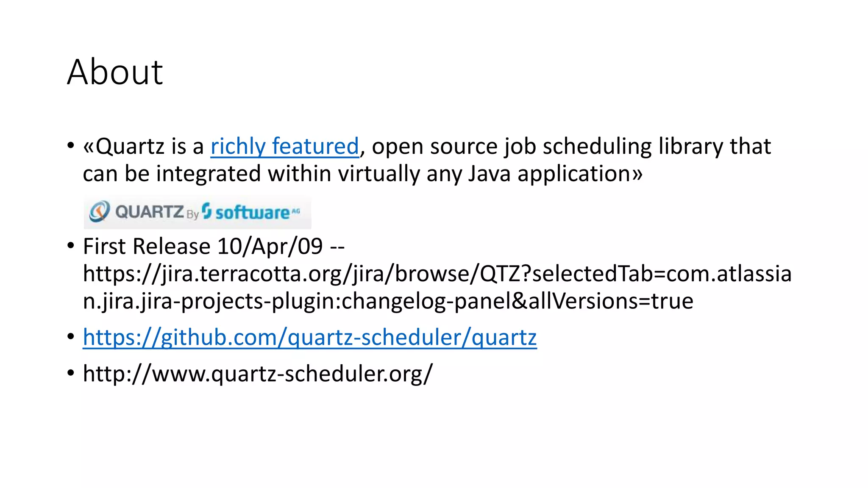Viewport: 868px width, 488px height.
Task: Click the bullet before the github link
Action: 71,337
